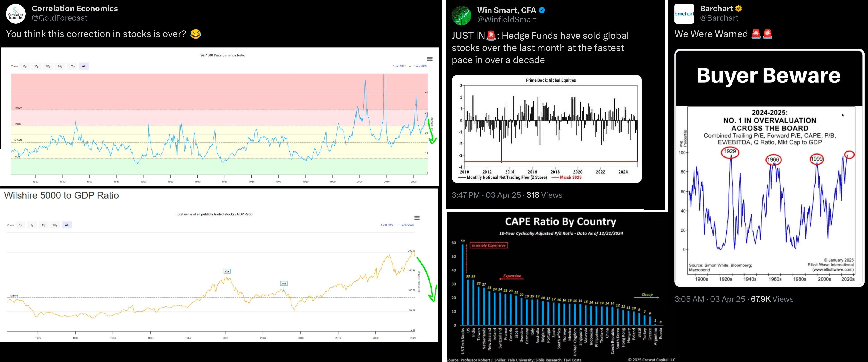The height and width of the screenshot is (362, 868).
Task: Click the 2 Apr 2025 end date field
Action: [407, 225]
